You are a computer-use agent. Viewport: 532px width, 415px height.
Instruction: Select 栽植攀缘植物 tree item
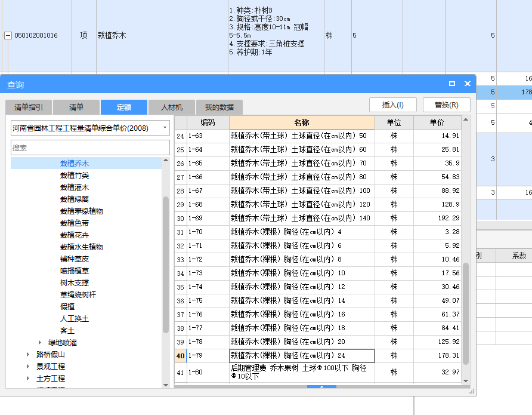(82, 211)
